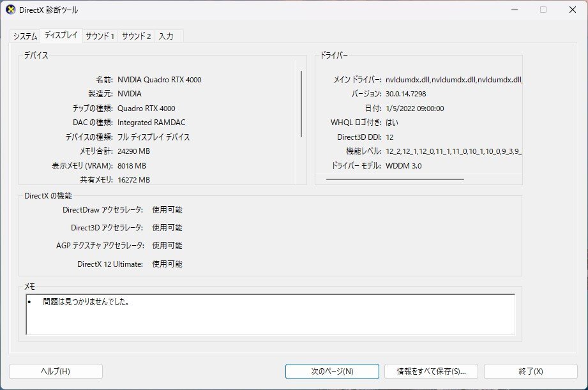Click フル ディスプレイ デバイス value

click(153, 137)
